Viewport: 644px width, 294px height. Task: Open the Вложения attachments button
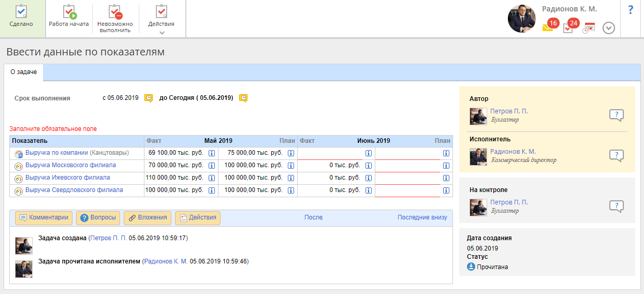147,218
